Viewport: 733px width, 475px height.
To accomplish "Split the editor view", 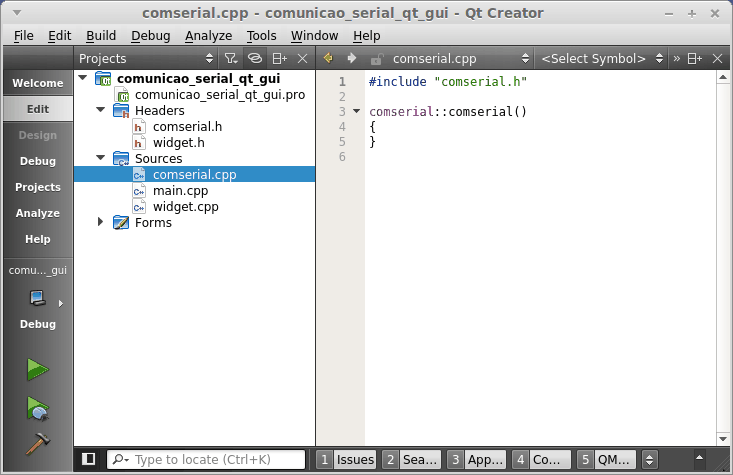I will [695, 58].
